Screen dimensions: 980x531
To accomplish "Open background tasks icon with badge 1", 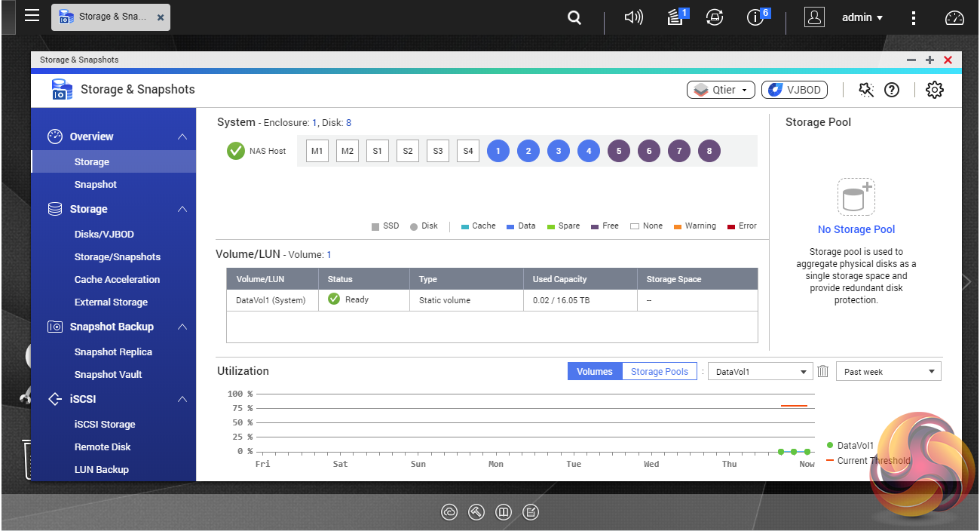I will coord(677,17).
